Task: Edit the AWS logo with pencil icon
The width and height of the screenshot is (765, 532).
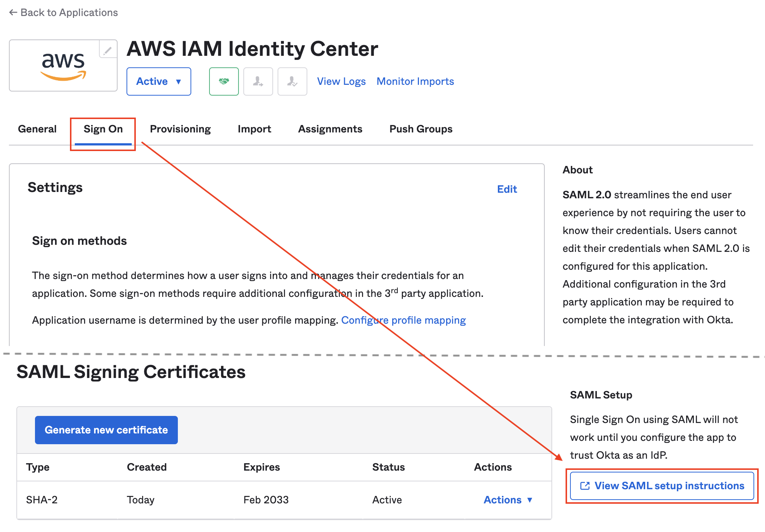Action: point(108,49)
